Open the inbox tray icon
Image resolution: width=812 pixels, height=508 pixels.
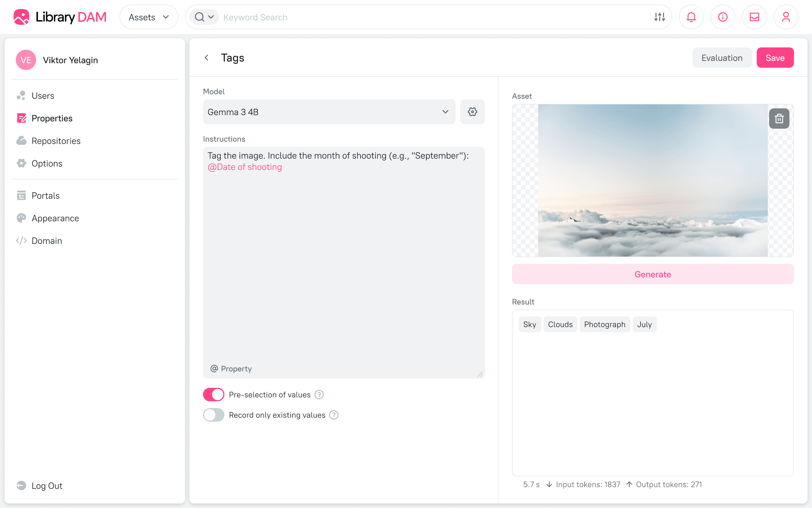(754, 17)
